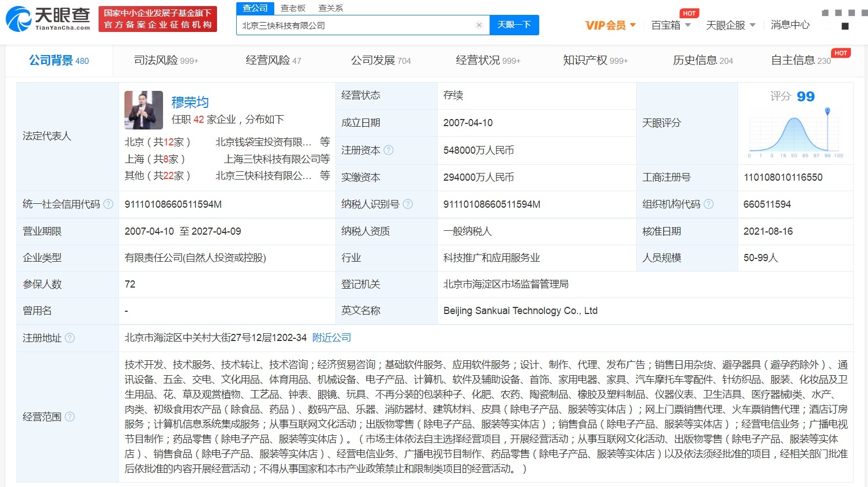The width and height of the screenshot is (868, 487).
Task: Open the 司法风险 tab
Action: 166,61
